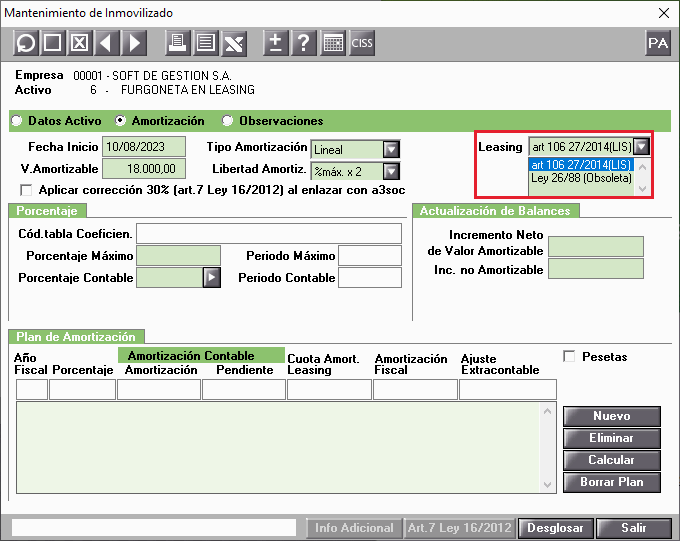The height and width of the screenshot is (541, 680).
Task: Go to next record with right arrow
Action: click(134, 43)
